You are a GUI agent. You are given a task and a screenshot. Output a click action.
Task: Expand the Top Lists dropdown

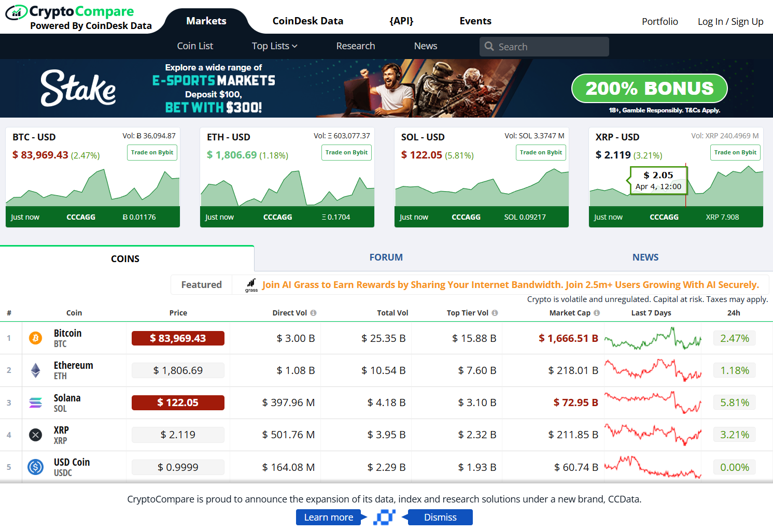pyautogui.click(x=275, y=46)
